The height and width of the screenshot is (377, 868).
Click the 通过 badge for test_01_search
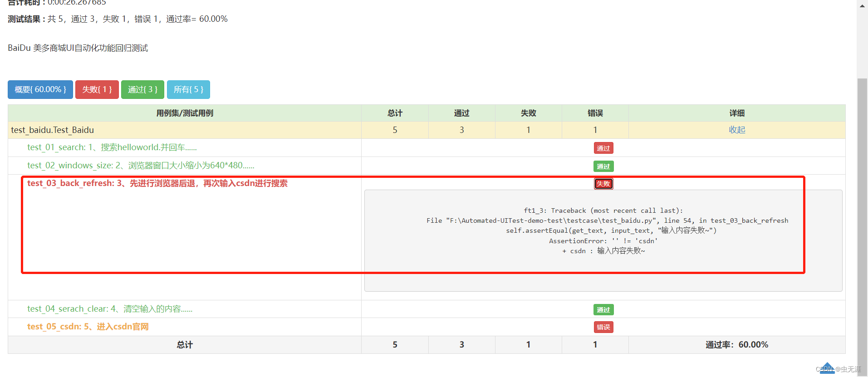pyautogui.click(x=603, y=148)
